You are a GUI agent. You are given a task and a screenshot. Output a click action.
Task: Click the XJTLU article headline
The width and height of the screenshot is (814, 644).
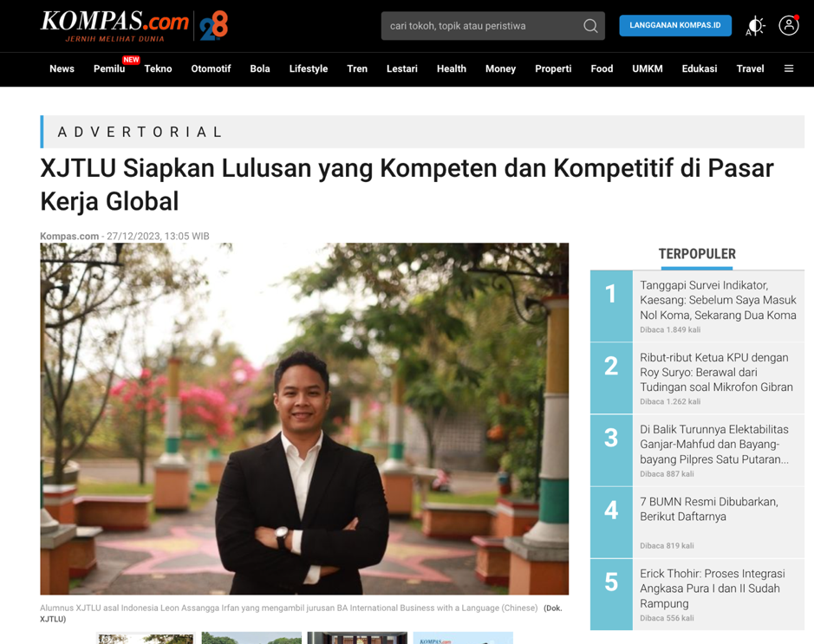(x=407, y=185)
